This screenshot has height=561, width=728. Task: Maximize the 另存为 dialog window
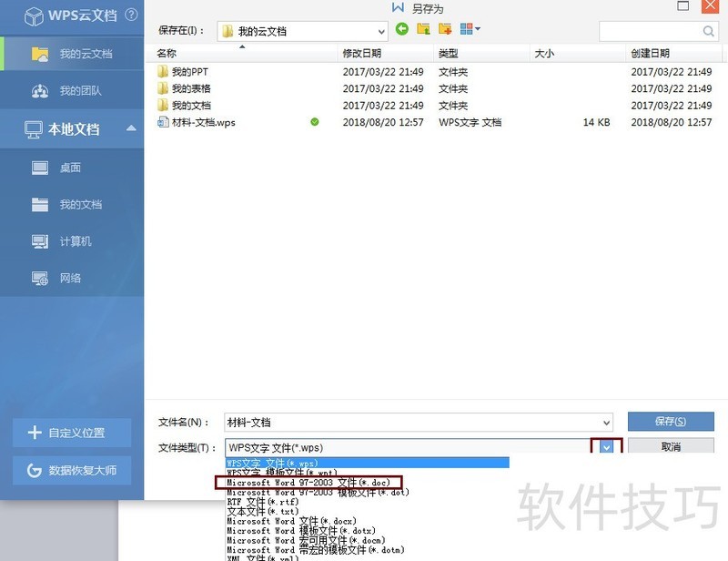tap(683, 5)
